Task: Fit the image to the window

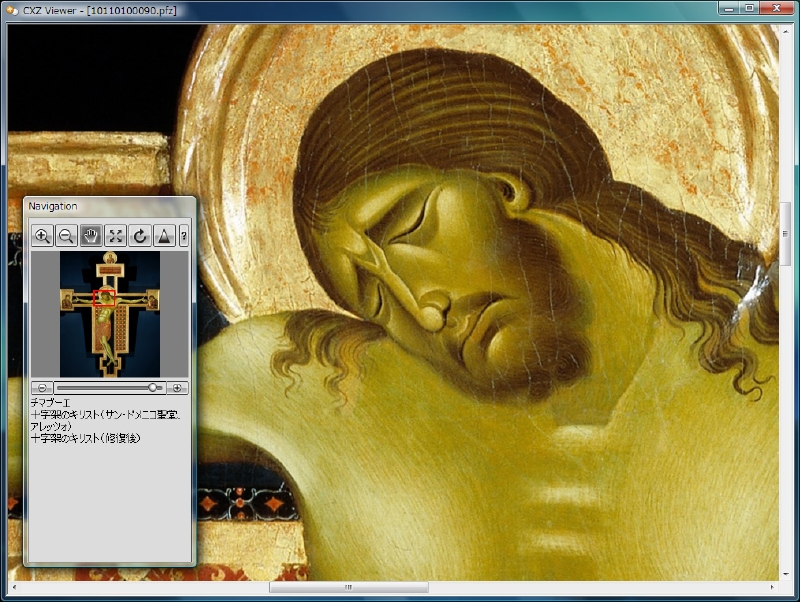Action: [x=115, y=236]
